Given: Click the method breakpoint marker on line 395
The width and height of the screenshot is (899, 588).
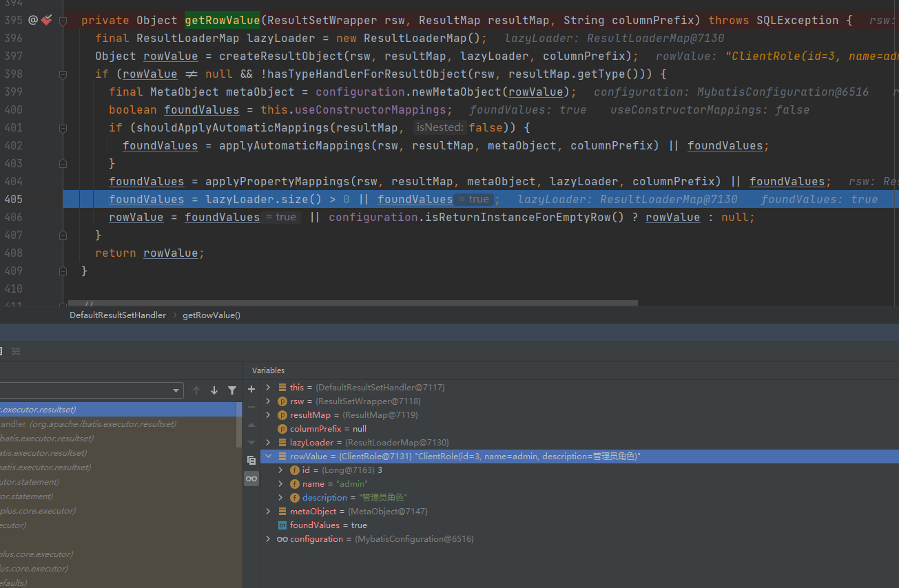Looking at the screenshot, I should click(x=46, y=20).
